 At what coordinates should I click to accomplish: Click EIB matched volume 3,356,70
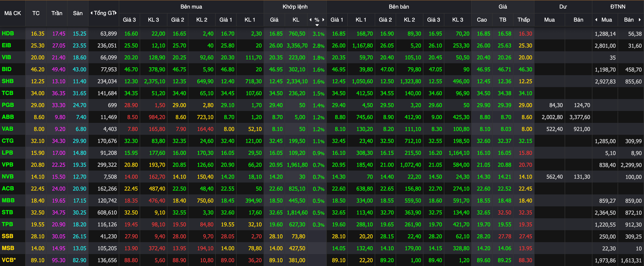[x=297, y=46]
